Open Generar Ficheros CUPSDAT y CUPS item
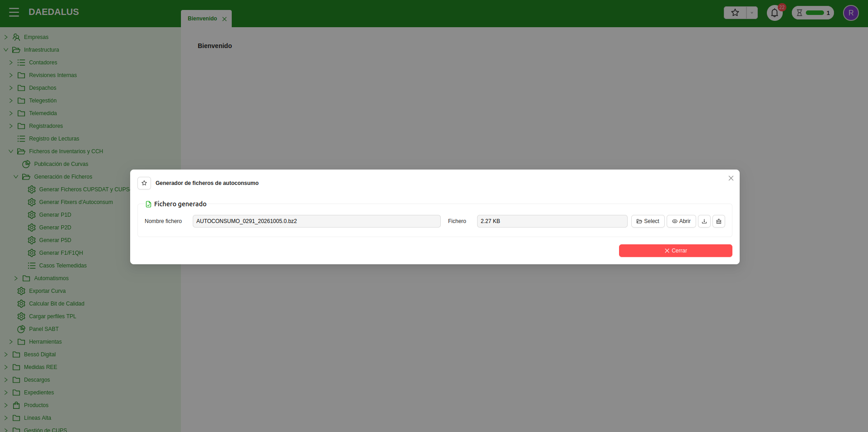 [x=84, y=189]
